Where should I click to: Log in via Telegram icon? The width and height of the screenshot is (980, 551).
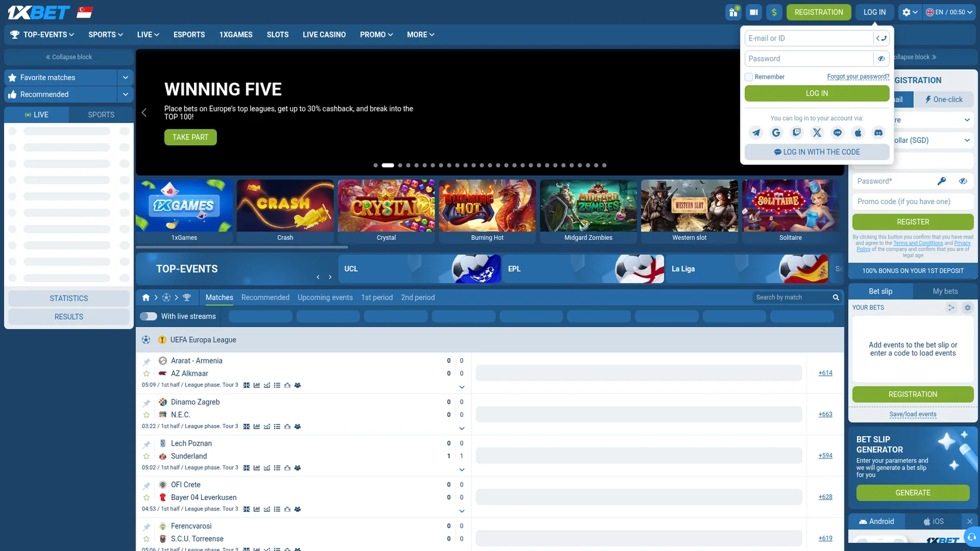point(756,133)
